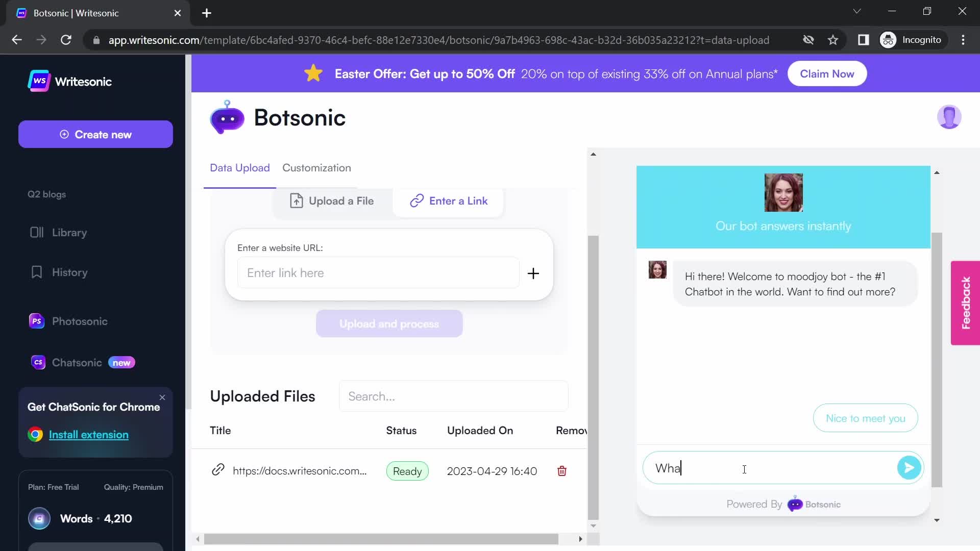Click Upload and process button

(389, 324)
